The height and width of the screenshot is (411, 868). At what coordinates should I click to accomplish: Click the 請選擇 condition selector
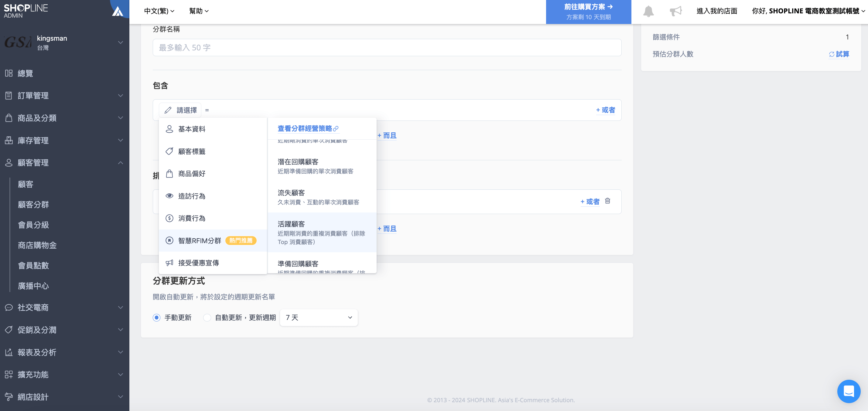click(x=180, y=110)
